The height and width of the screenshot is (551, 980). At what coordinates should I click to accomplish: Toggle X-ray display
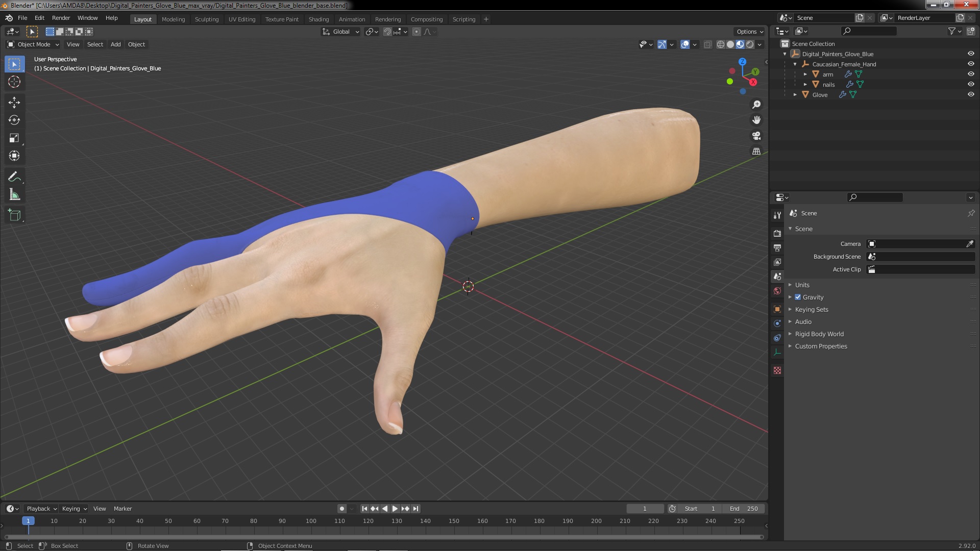pos(707,44)
